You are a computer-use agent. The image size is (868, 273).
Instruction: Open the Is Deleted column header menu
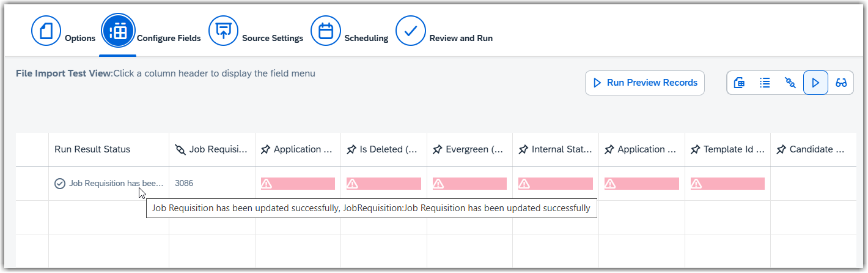[x=384, y=149]
